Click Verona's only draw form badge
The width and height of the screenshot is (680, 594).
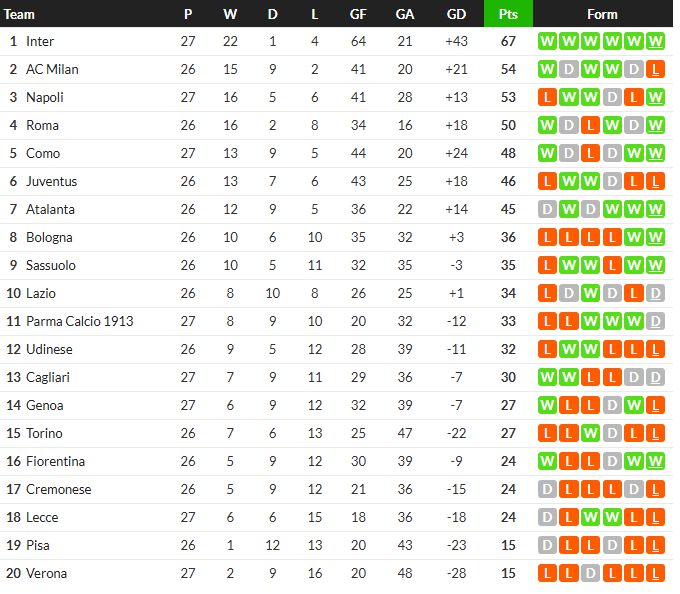590,574
